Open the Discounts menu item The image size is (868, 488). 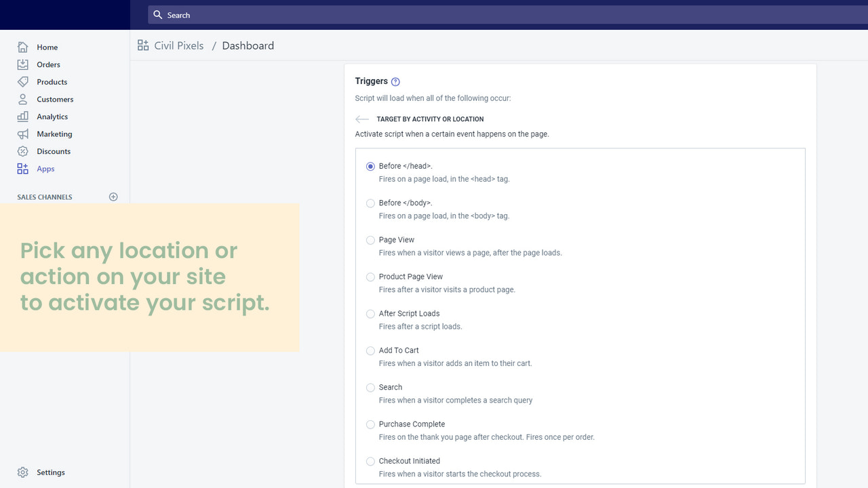click(x=54, y=151)
